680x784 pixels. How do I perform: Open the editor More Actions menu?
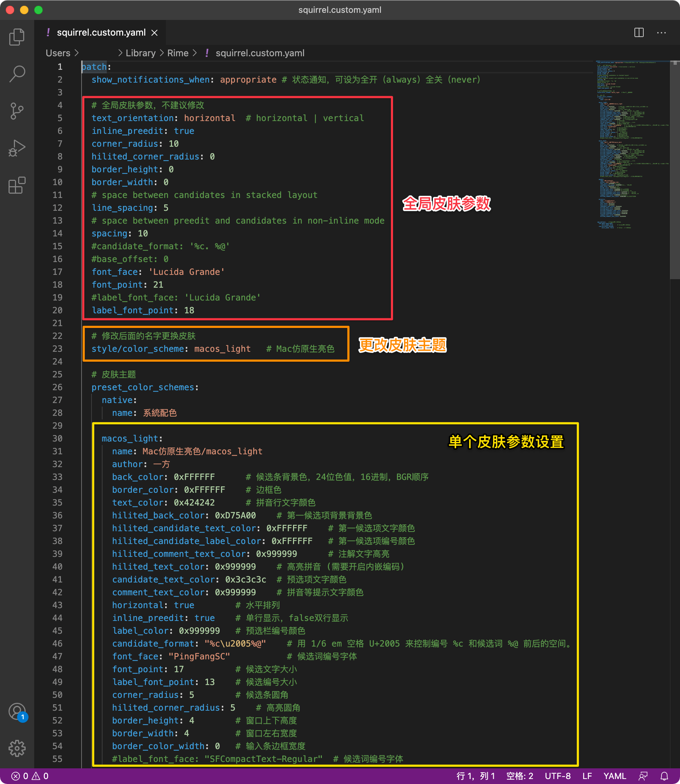(661, 33)
